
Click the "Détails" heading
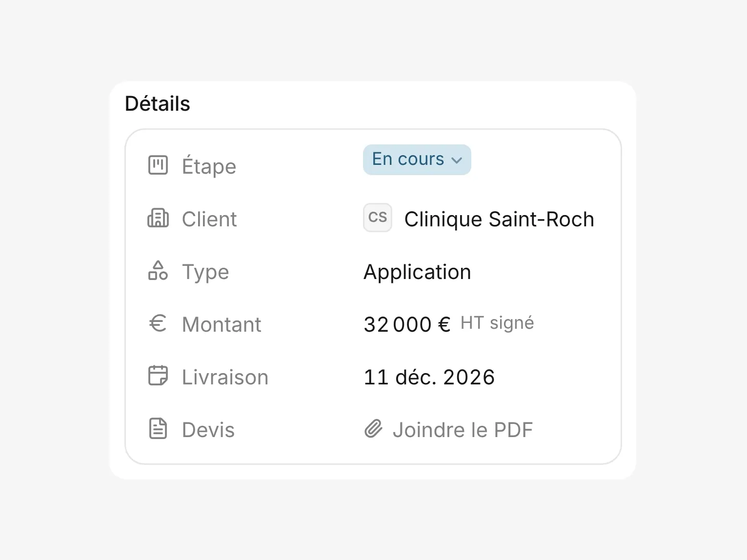(158, 103)
